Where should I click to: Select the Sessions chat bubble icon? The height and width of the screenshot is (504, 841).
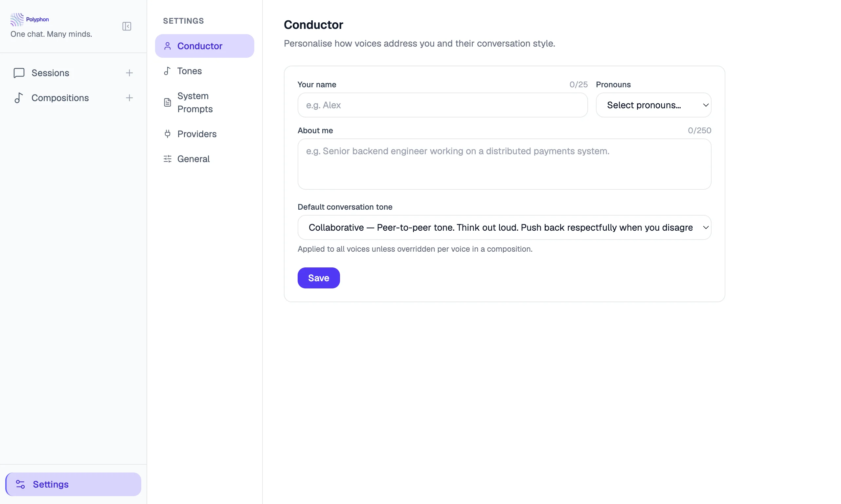pyautogui.click(x=19, y=73)
